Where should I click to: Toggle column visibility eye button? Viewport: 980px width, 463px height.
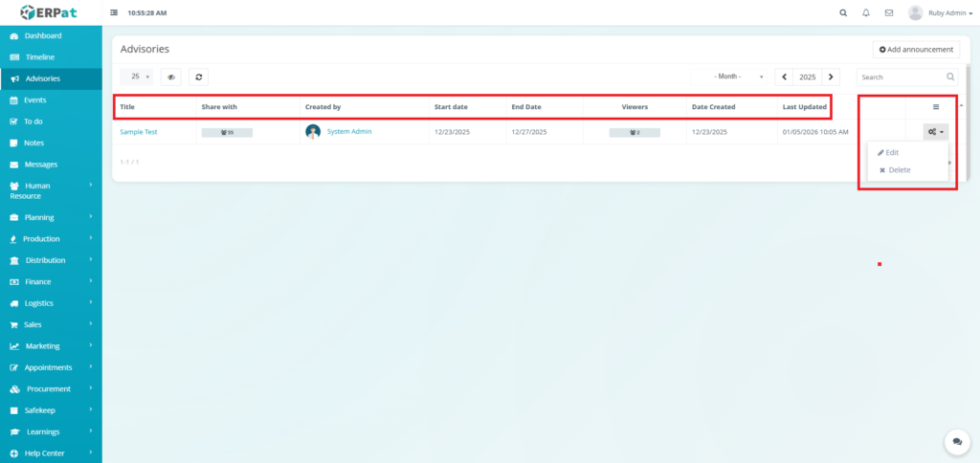click(171, 77)
